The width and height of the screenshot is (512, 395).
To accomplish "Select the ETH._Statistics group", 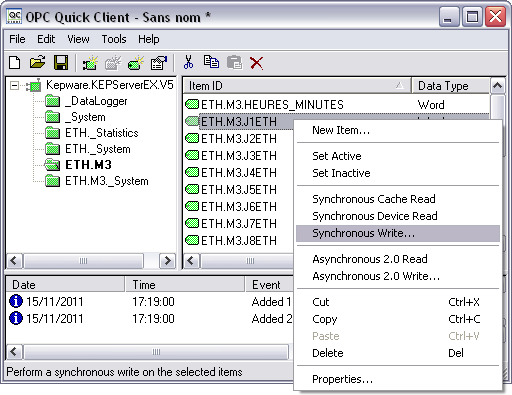I will pos(102,133).
